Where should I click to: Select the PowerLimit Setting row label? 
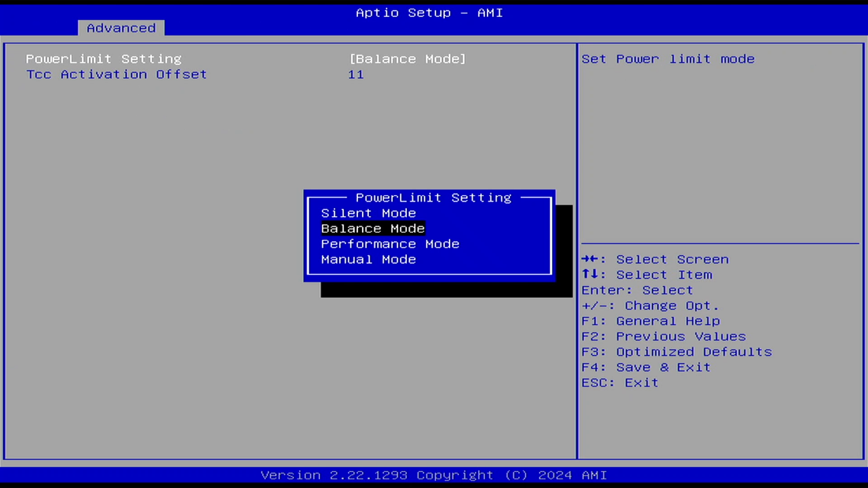coord(104,59)
